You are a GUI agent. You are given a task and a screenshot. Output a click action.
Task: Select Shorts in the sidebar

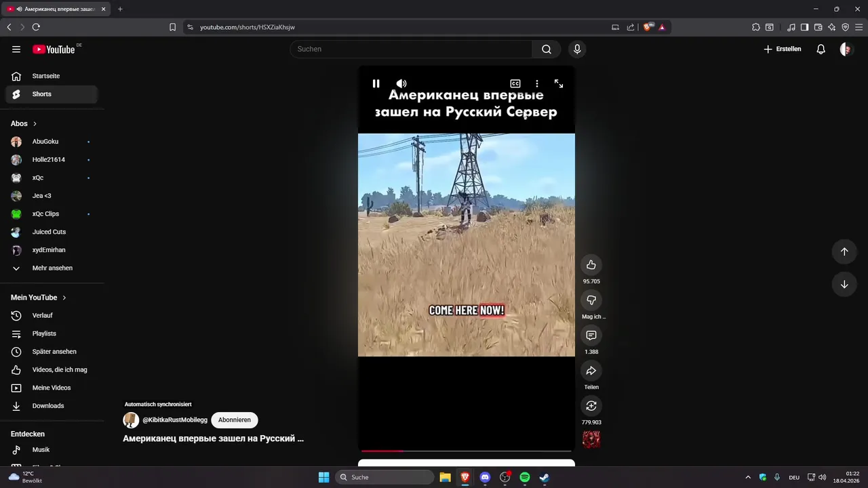52,94
